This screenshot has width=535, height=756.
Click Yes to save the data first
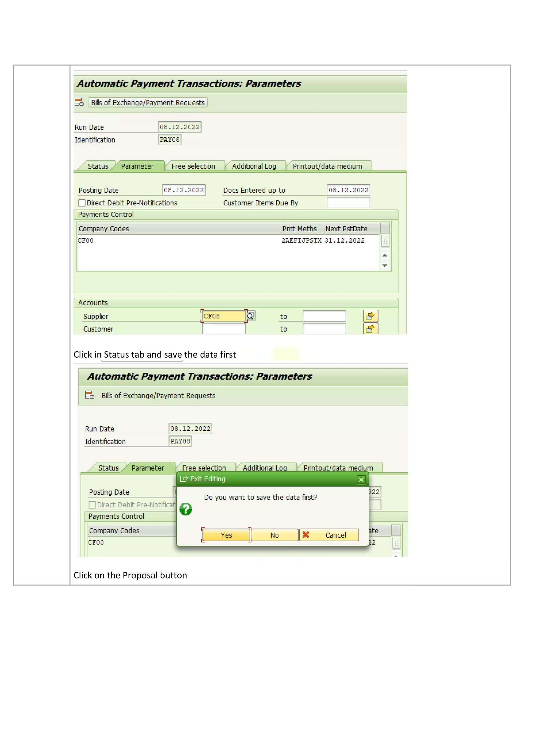tap(226, 535)
